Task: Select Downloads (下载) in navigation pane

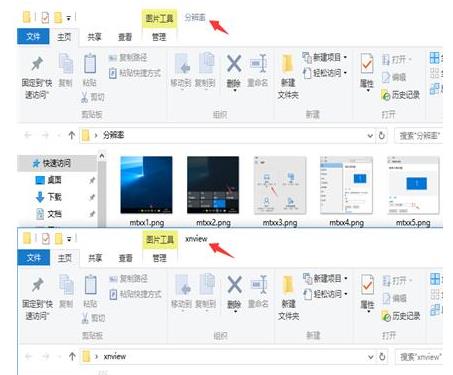Action: 49,197
